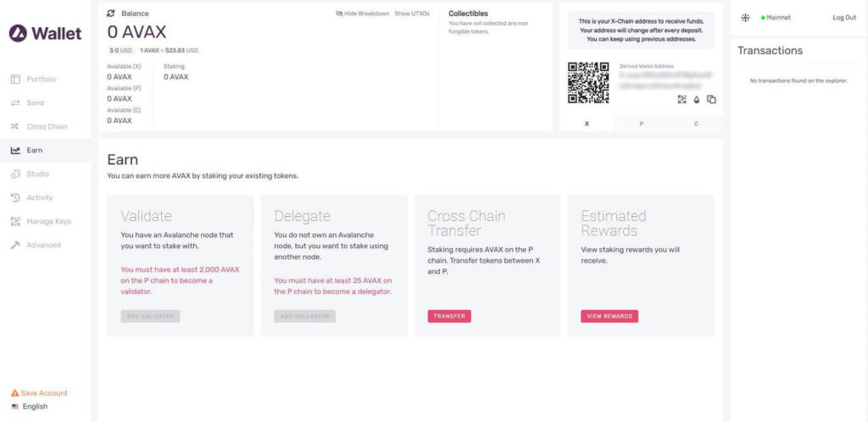Open the Mainnet network selector
The image size is (868, 422).
[776, 18]
